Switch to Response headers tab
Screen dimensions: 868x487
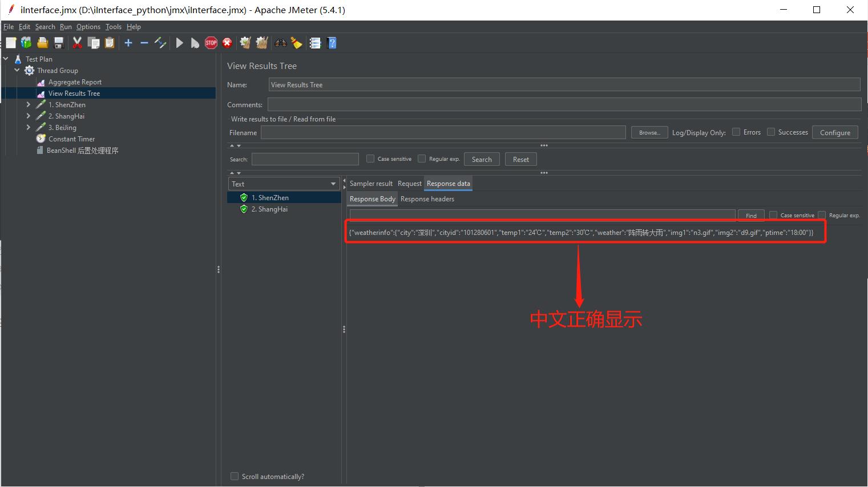(427, 199)
